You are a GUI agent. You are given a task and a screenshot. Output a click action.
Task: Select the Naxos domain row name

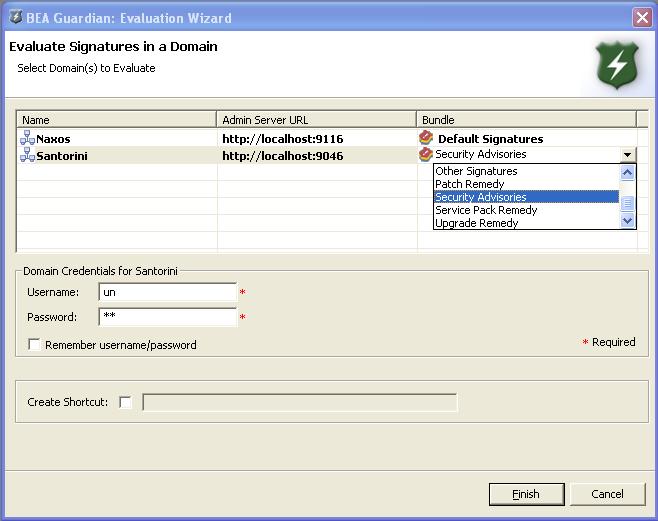(x=53, y=139)
